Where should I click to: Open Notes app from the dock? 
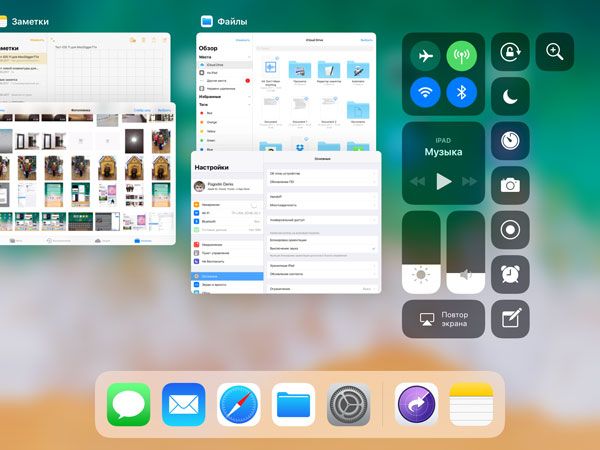click(471, 404)
